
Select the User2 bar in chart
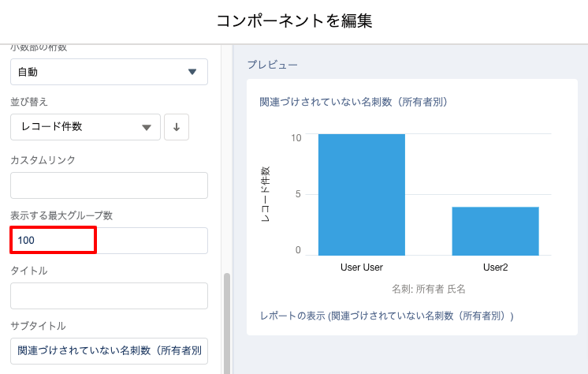point(495,230)
